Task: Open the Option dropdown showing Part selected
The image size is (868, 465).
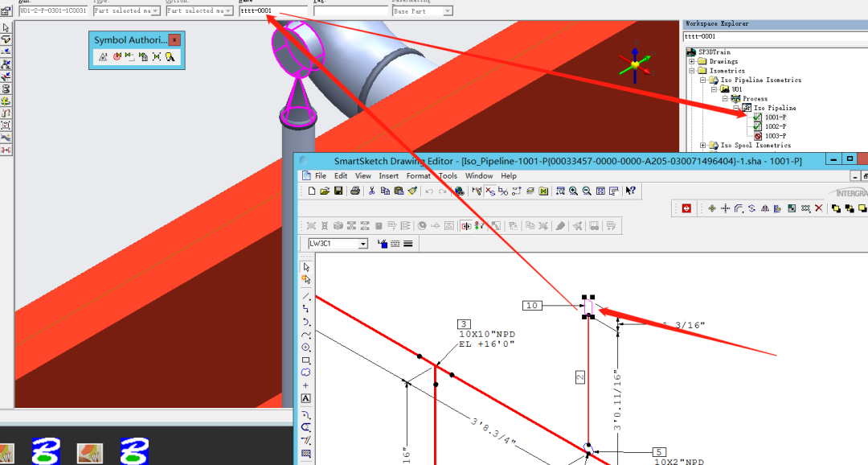Action: pyautogui.click(x=228, y=11)
